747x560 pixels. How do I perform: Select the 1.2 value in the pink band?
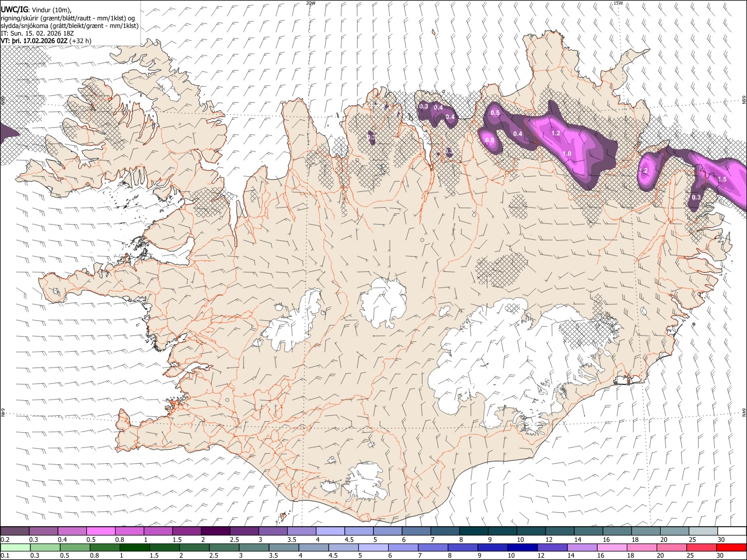click(x=556, y=133)
